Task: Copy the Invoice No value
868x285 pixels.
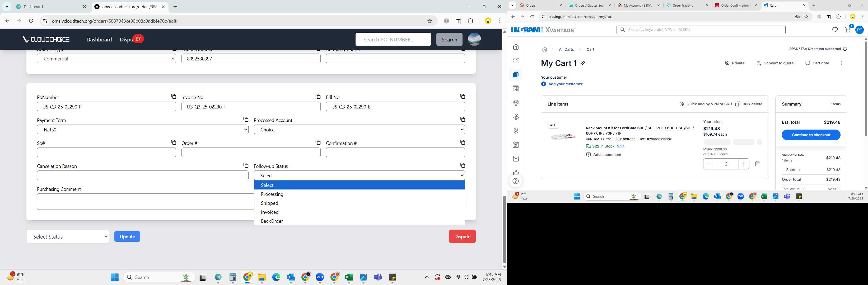Action: click(x=318, y=97)
